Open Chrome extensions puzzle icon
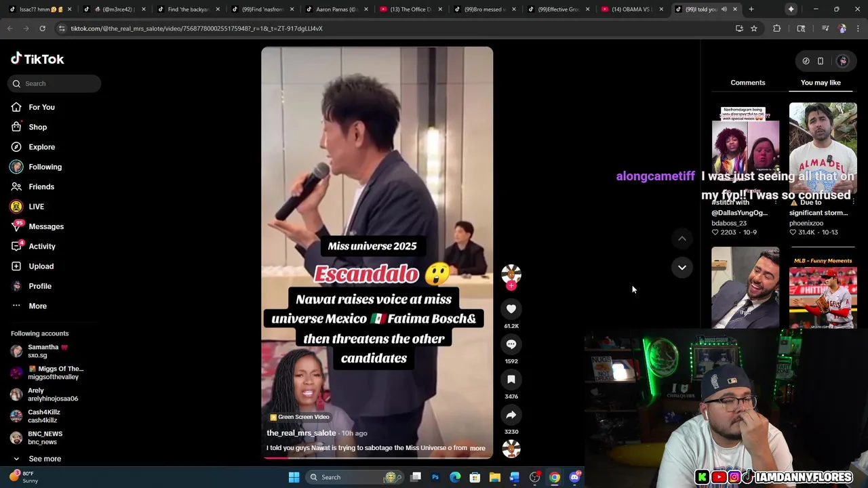868x488 pixels. tap(777, 28)
